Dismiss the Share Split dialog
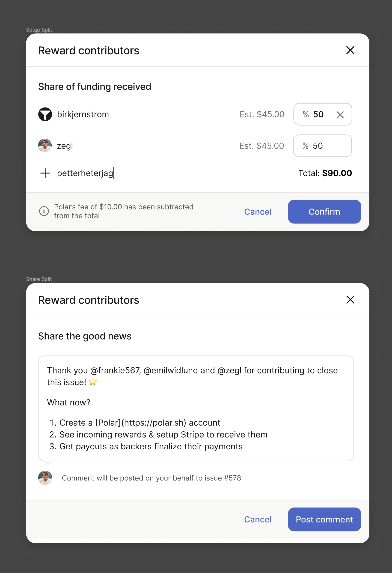 [x=350, y=300]
